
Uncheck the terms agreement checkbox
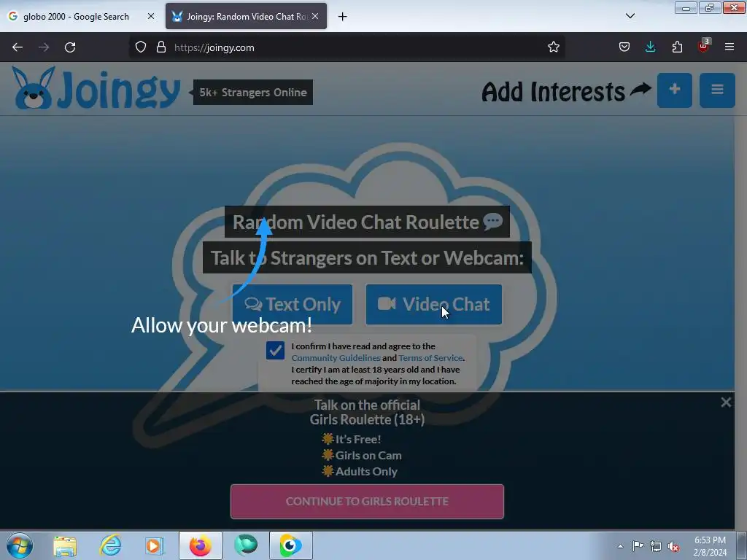(x=275, y=351)
